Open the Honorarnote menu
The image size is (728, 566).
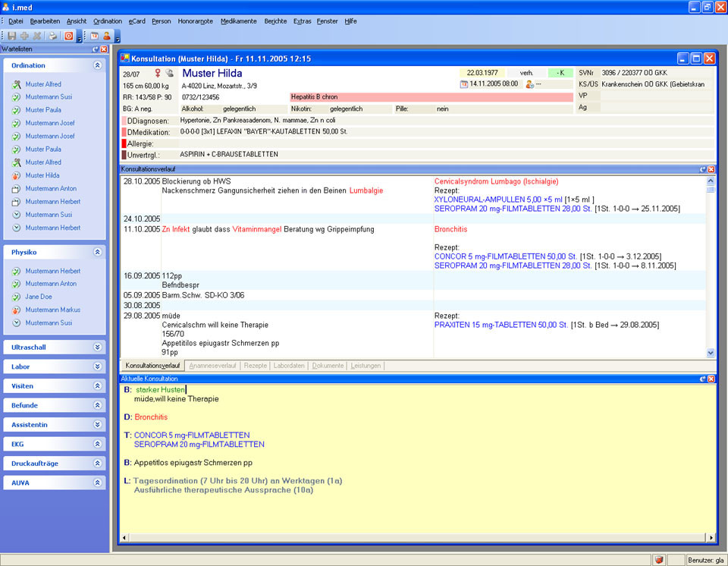tap(196, 21)
